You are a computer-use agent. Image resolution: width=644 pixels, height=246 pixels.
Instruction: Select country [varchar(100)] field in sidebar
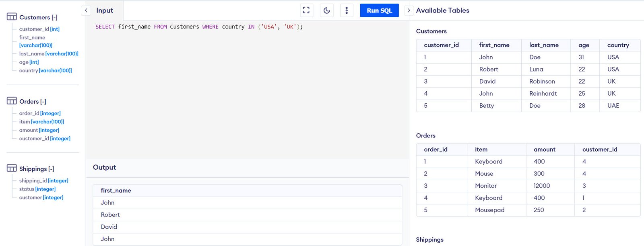tap(45, 70)
